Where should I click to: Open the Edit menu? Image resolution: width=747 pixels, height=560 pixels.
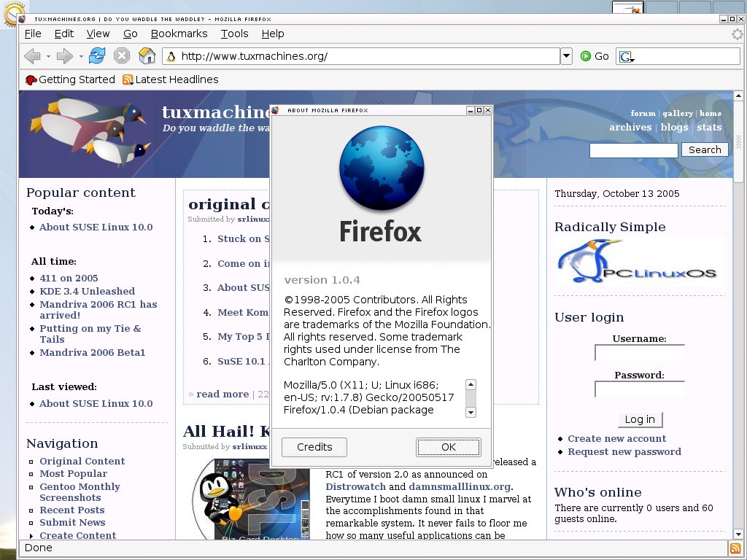pos(64,34)
